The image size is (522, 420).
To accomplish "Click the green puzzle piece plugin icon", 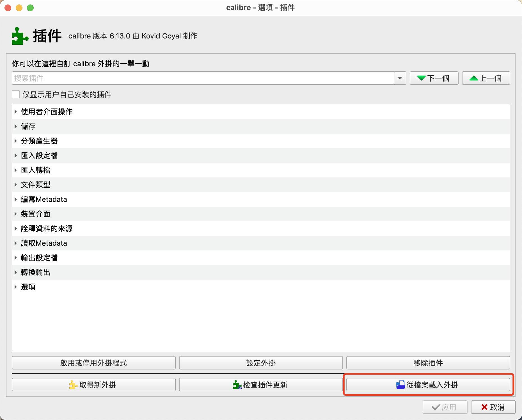I will (20, 36).
